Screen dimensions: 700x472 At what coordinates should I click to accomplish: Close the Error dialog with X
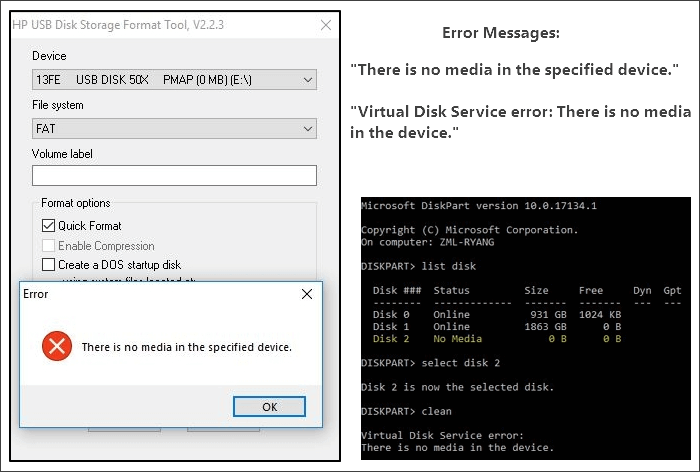tap(307, 294)
